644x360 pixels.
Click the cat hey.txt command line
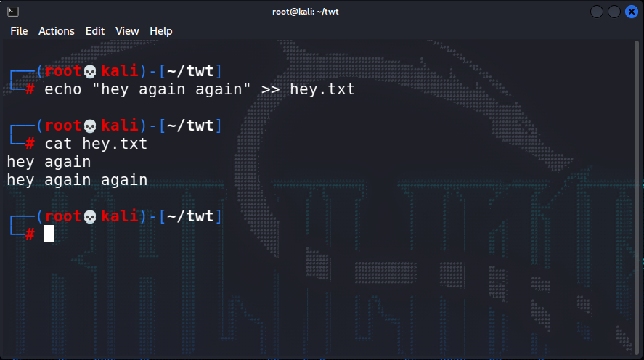click(x=96, y=144)
